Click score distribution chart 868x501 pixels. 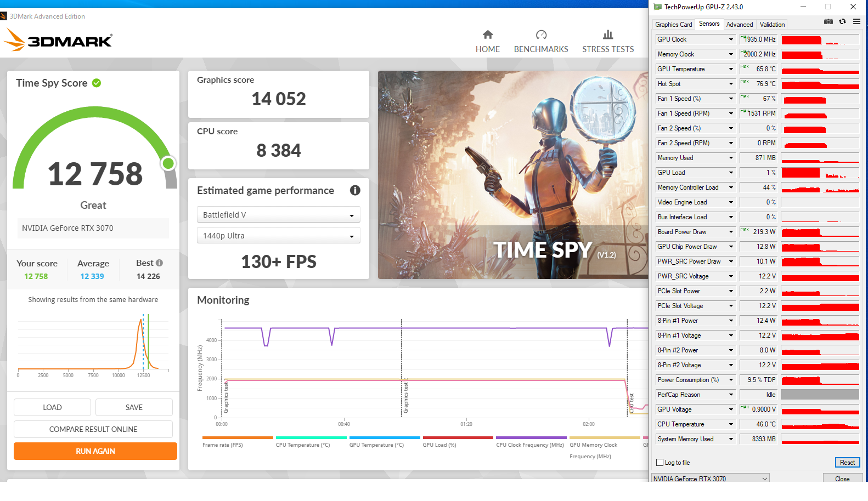pyautogui.click(x=93, y=344)
